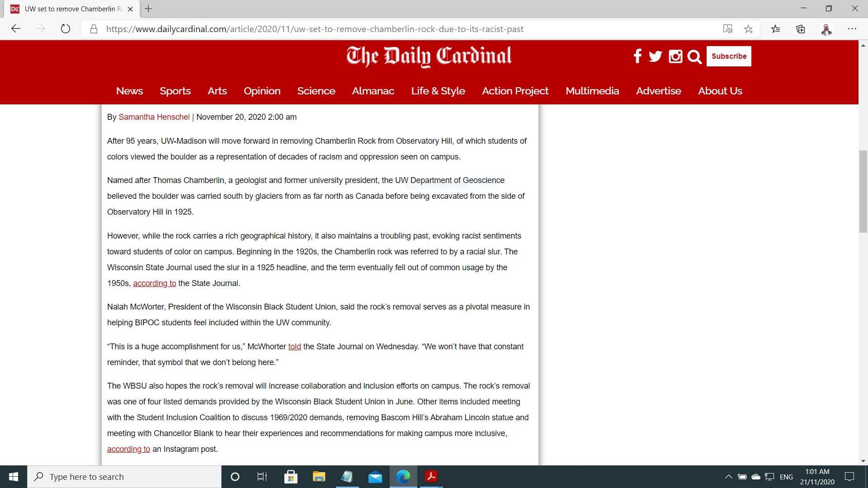
Task: Open Edge Settings and more menu
Action: tap(852, 29)
